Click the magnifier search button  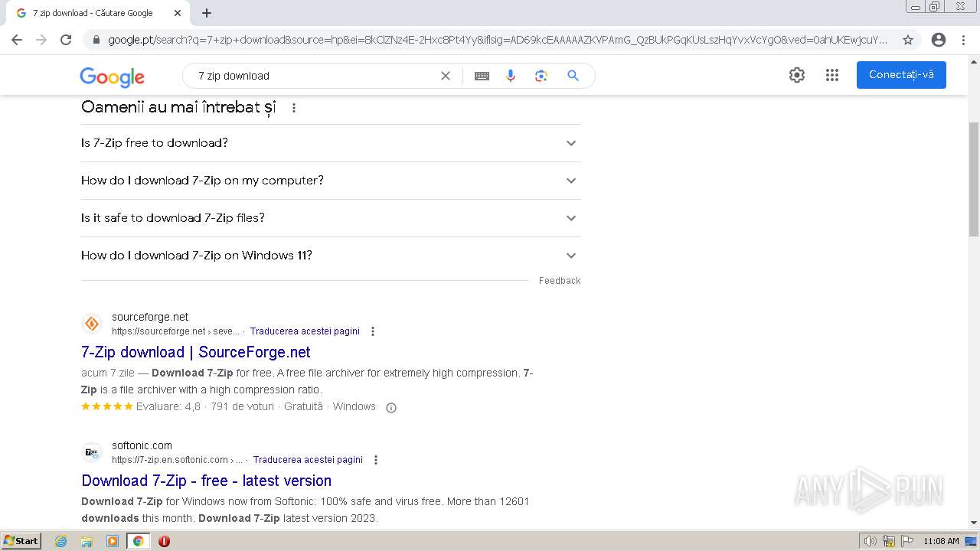573,76
